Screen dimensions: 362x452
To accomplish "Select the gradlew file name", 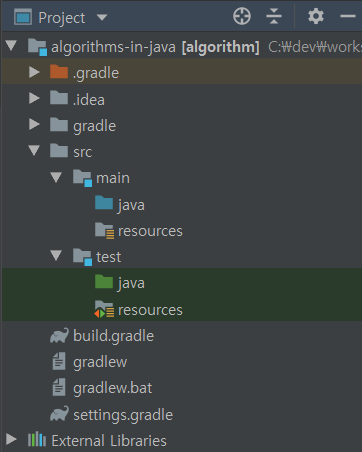I will coord(100,362).
